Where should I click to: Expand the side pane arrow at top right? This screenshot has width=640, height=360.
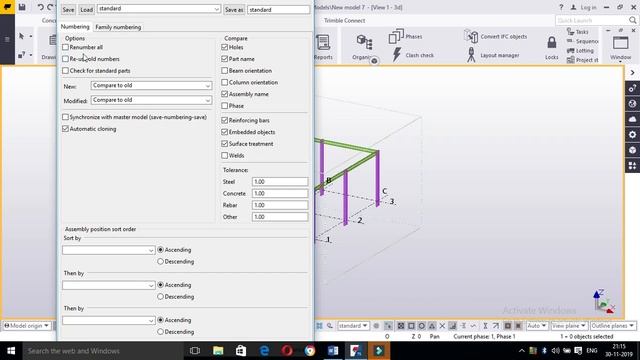click(x=632, y=73)
